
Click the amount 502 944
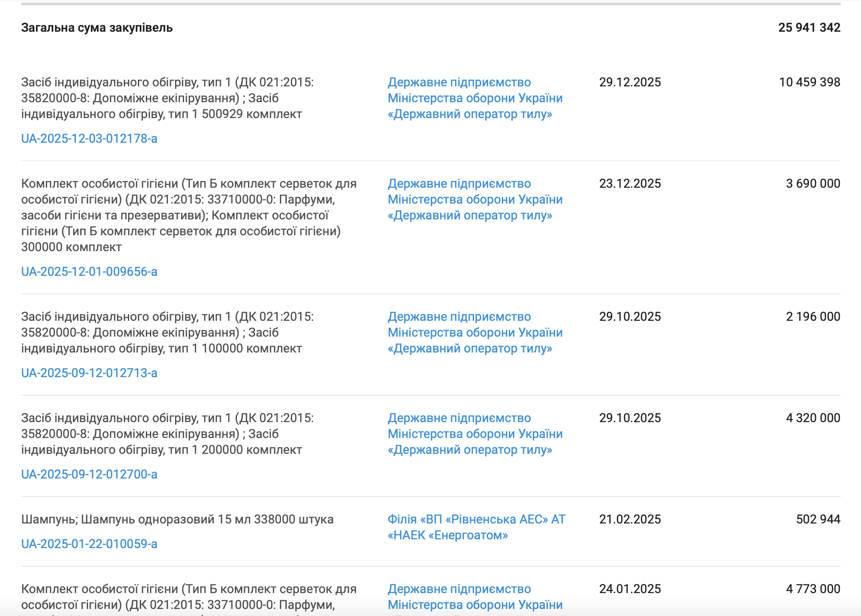point(818,519)
